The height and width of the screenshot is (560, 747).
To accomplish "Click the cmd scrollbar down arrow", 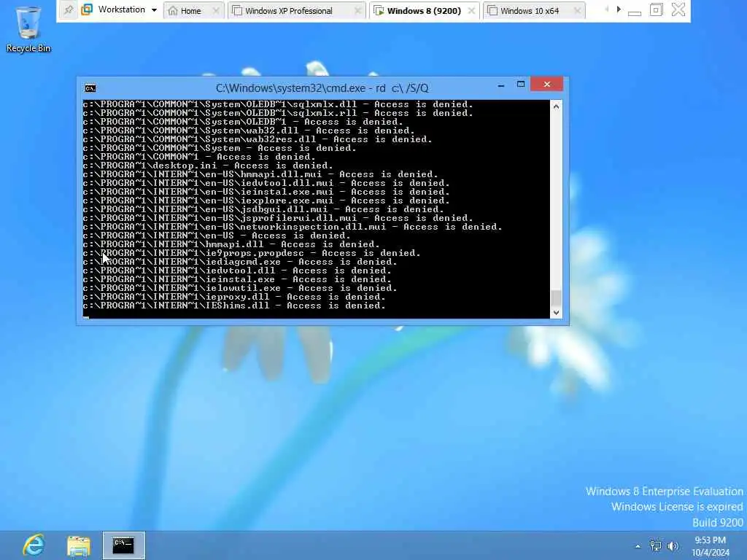I will [x=556, y=313].
